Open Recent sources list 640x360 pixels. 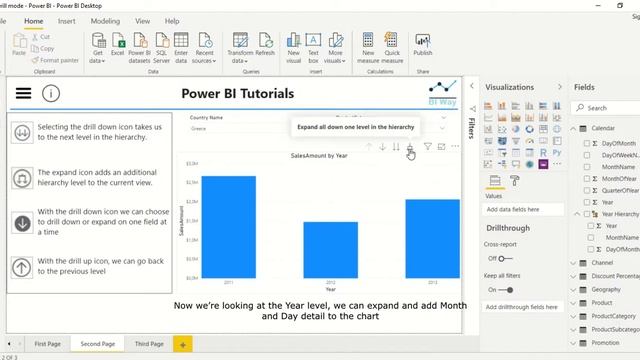[204, 48]
